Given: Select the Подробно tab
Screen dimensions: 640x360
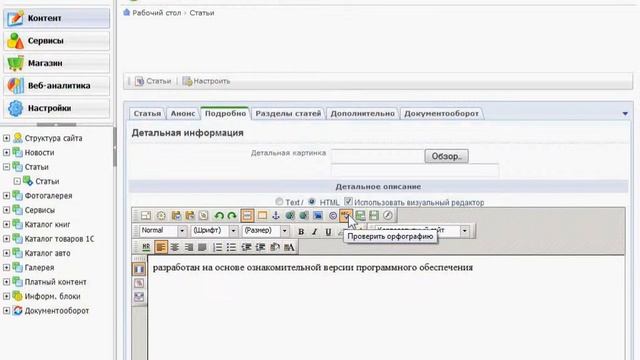Looking at the screenshot, I should [225, 113].
